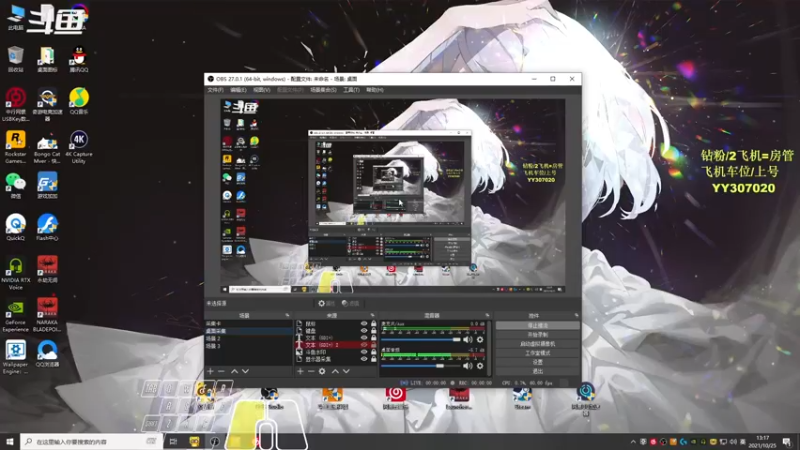Toggle visibility eye of 文本 (GDI+) source

coord(364,338)
